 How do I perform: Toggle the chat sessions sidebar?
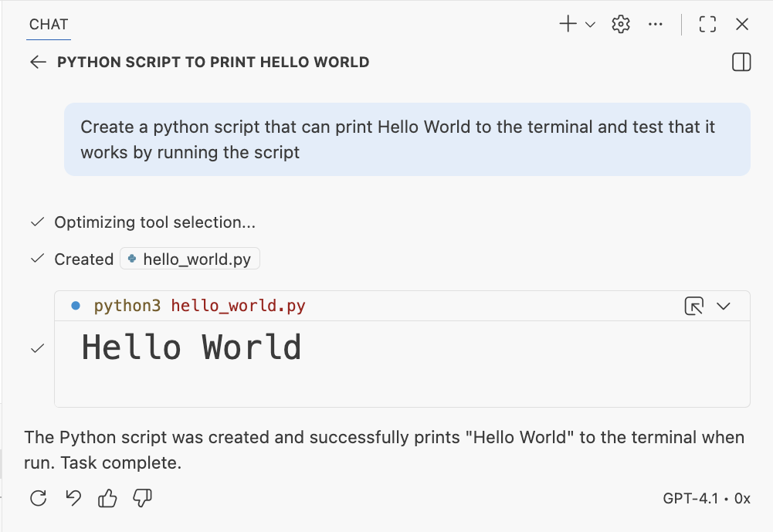click(x=741, y=63)
